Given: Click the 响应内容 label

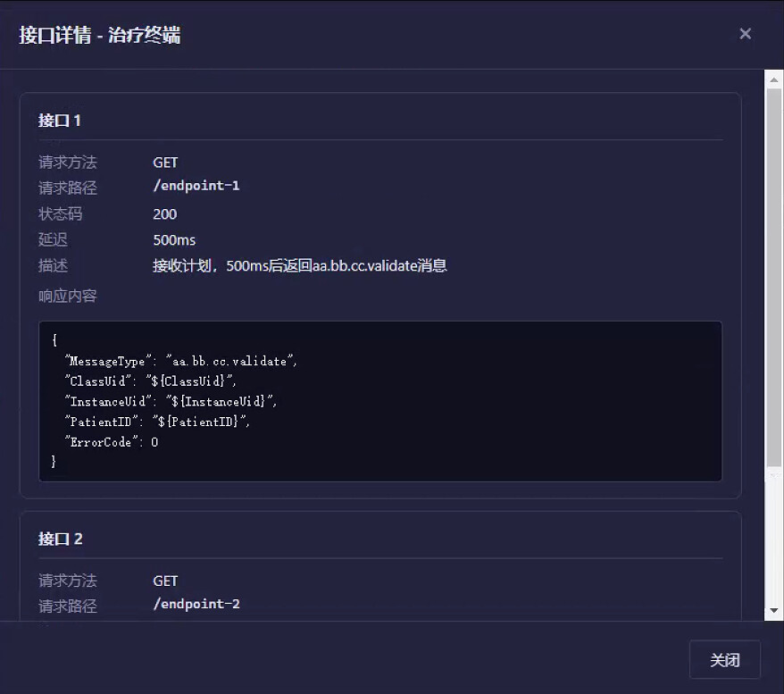Looking at the screenshot, I should click(68, 296).
